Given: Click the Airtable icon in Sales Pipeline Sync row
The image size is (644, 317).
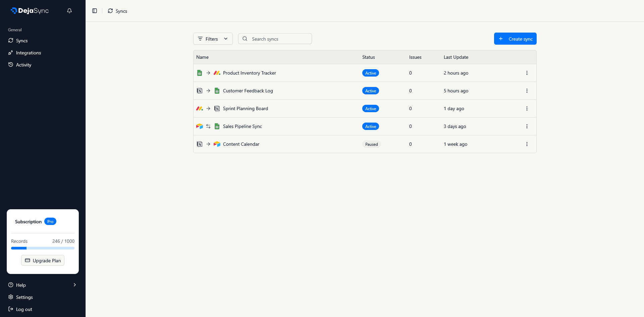Looking at the screenshot, I should coord(200,126).
